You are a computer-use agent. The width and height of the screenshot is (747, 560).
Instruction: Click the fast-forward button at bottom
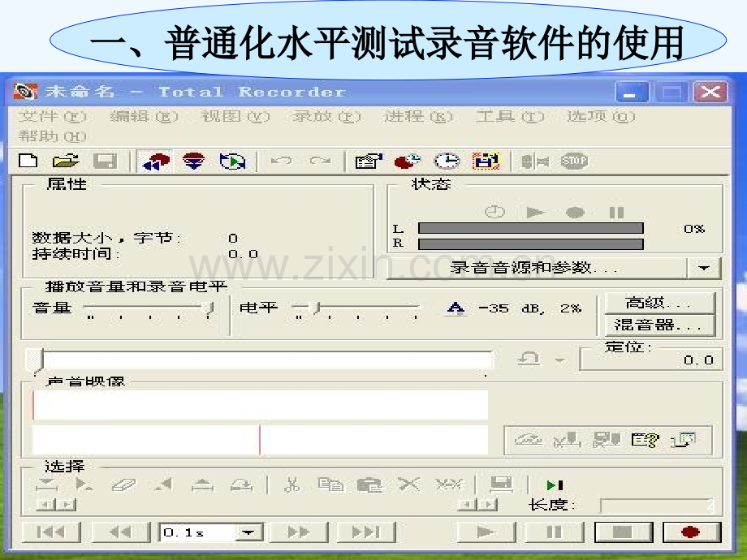(299, 532)
